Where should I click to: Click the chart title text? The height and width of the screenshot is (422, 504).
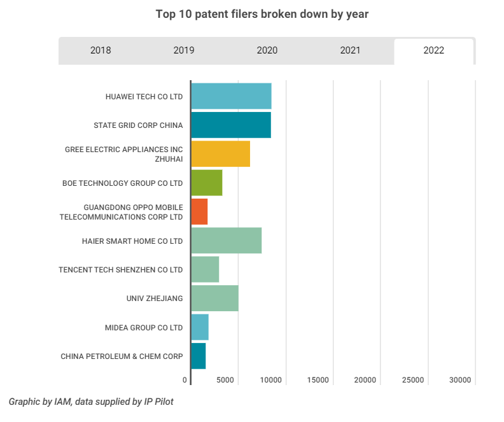(x=262, y=14)
